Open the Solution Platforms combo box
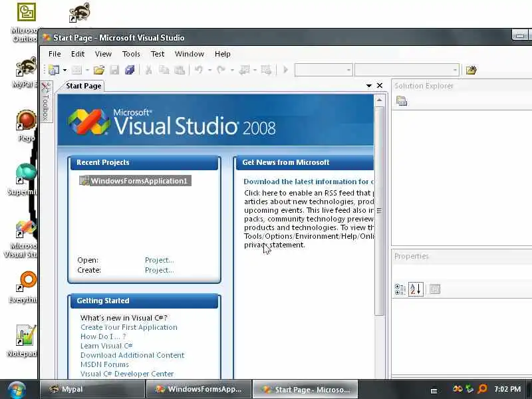Screen dimensions: 532x399 pyautogui.click(x=406, y=70)
